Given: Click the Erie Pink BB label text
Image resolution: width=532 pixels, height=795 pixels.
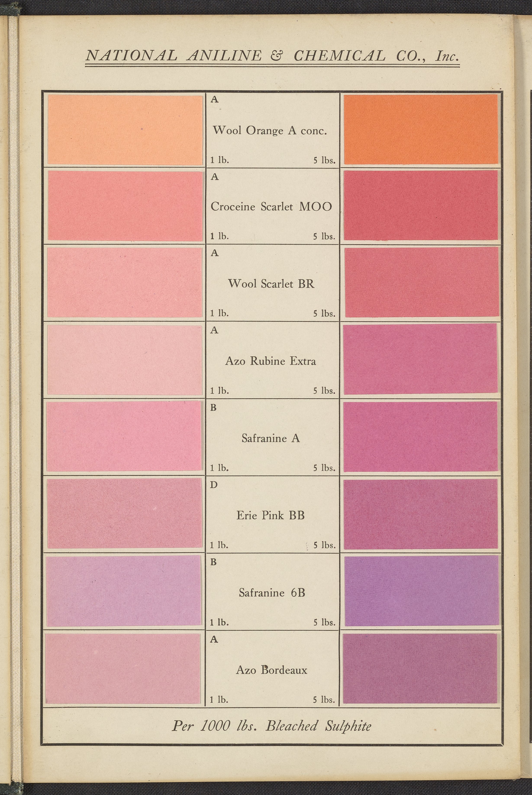Looking at the screenshot, I should click(271, 515).
